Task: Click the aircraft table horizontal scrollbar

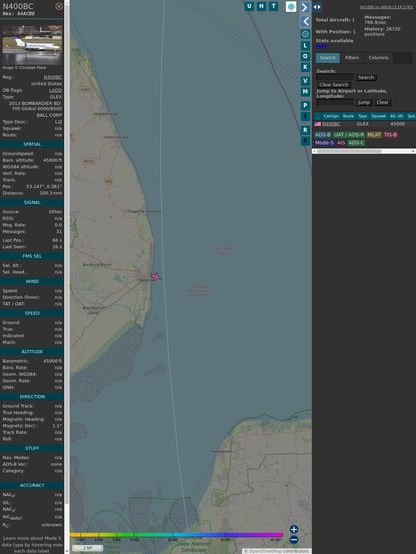Action: pos(364,151)
